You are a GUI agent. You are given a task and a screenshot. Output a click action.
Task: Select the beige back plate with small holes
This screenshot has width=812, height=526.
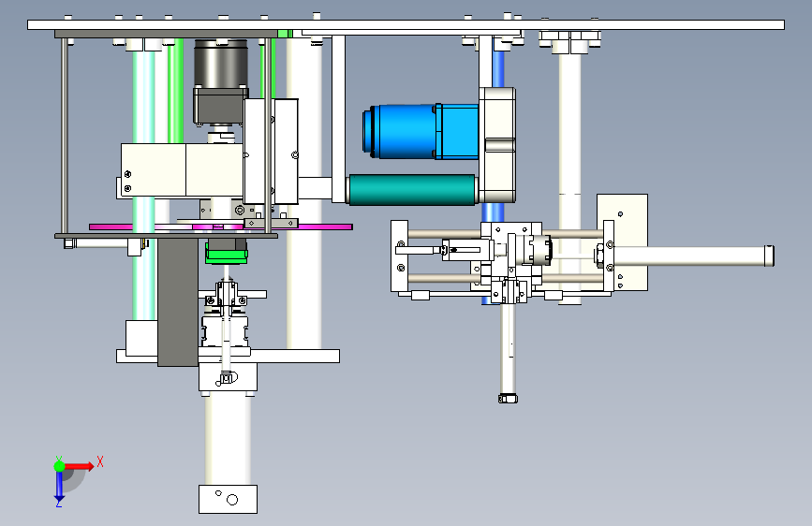pyautogui.click(x=630, y=241)
